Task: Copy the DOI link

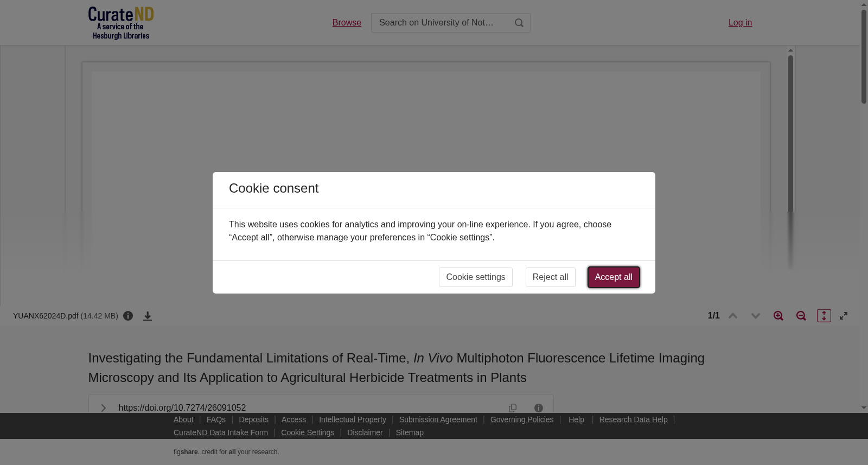Action: (513, 408)
